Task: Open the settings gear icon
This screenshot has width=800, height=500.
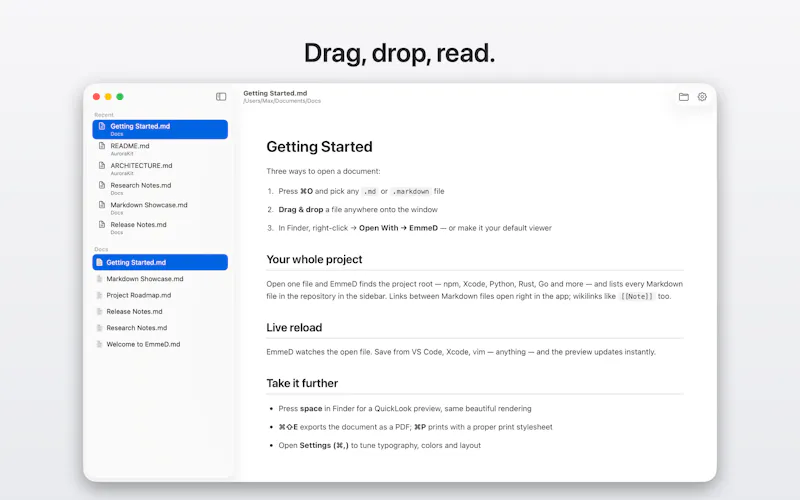Action: [702, 97]
